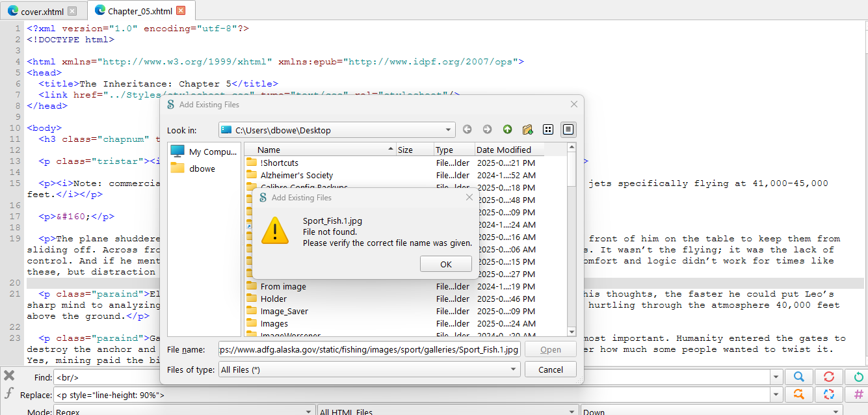
Task: Click file list scroll down arrow
Action: pos(571,332)
